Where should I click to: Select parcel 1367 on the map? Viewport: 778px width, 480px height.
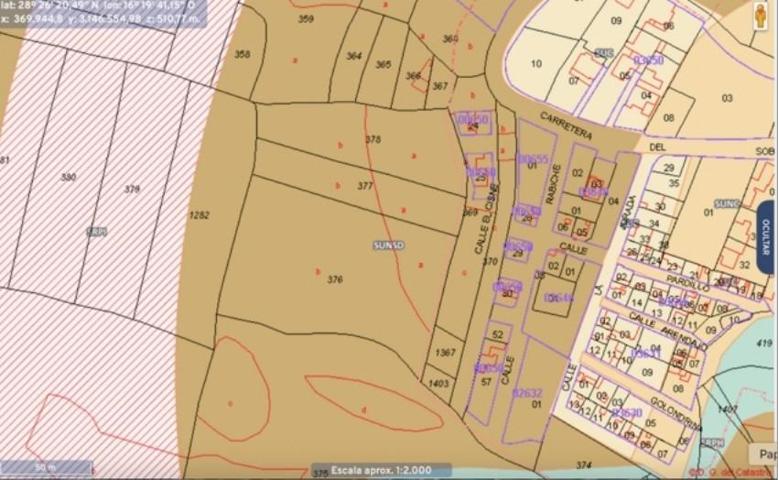click(446, 352)
